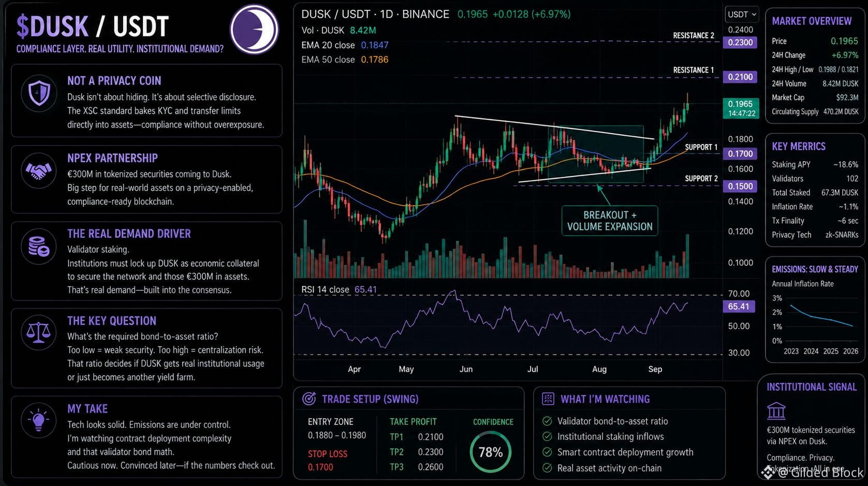Select the handshake icon for NPEX Partnership
Screen dimensions: 868x486
pos(39,170)
